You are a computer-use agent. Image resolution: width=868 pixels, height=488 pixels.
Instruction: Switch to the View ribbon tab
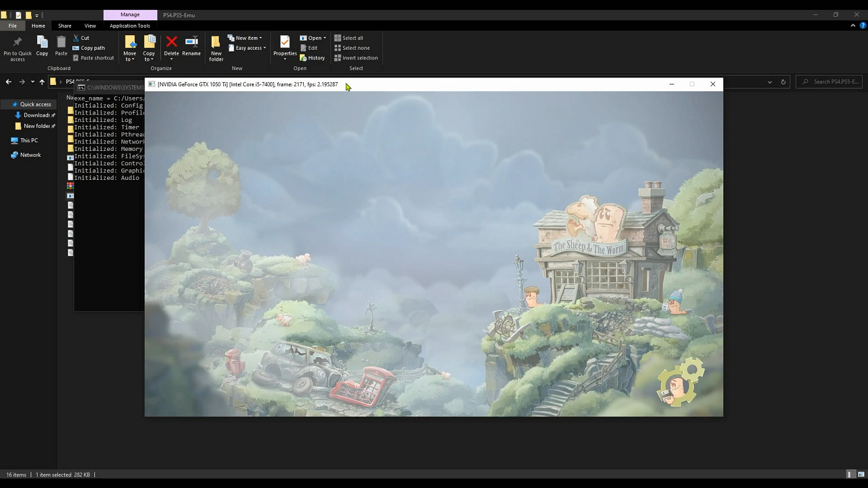coord(90,25)
